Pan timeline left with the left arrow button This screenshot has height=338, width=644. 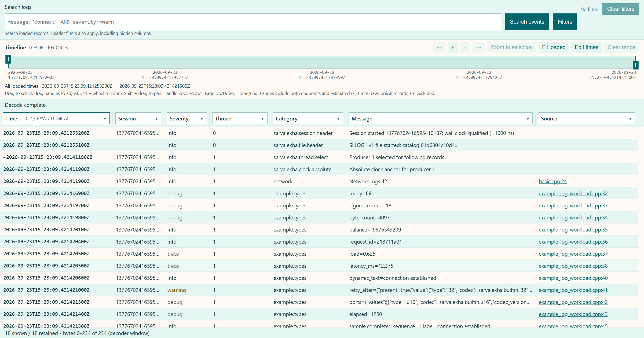[439, 47]
